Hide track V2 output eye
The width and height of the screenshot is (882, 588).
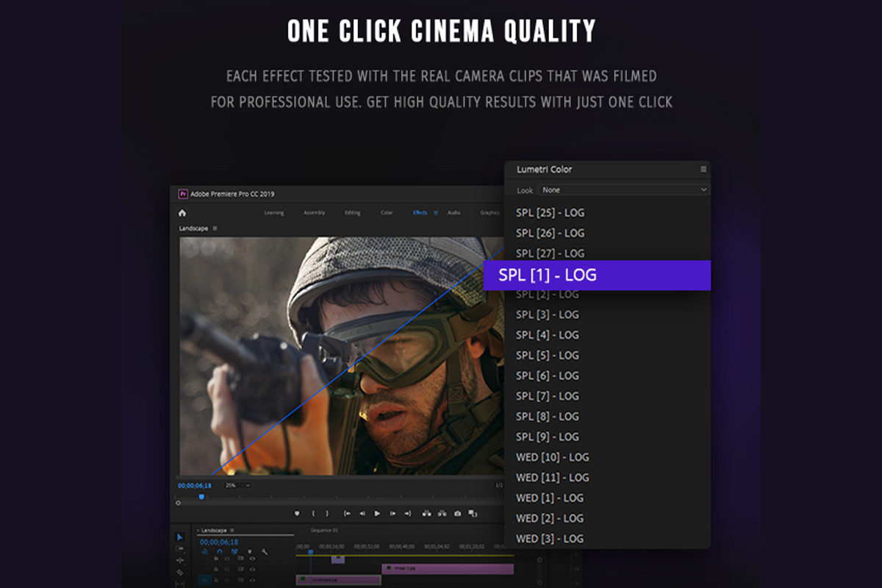(253, 569)
